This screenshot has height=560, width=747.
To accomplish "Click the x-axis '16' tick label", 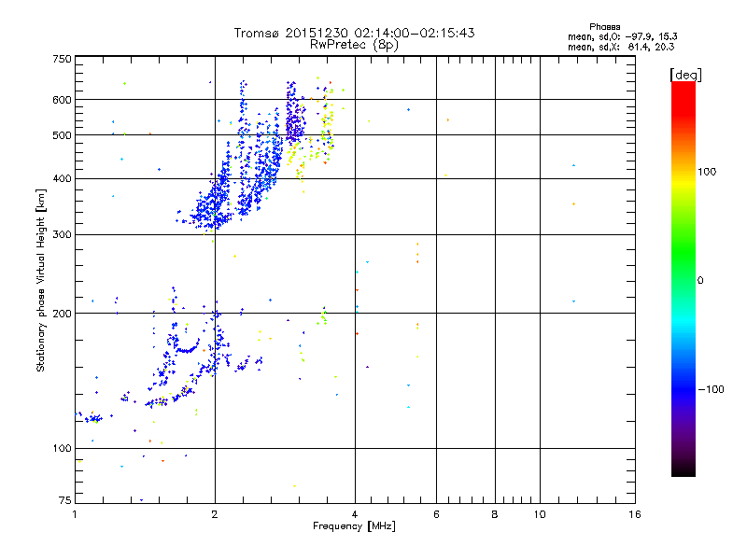I will point(635,514).
